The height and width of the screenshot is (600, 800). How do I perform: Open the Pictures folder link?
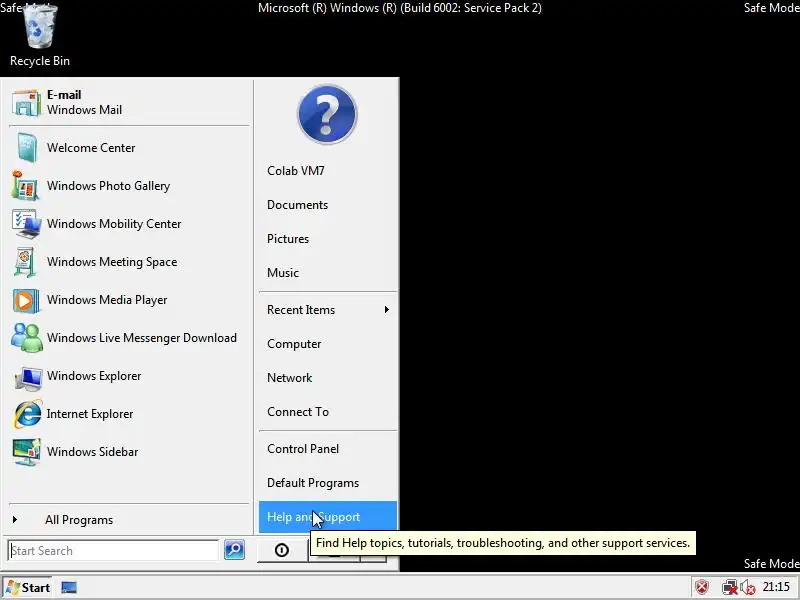pos(288,239)
